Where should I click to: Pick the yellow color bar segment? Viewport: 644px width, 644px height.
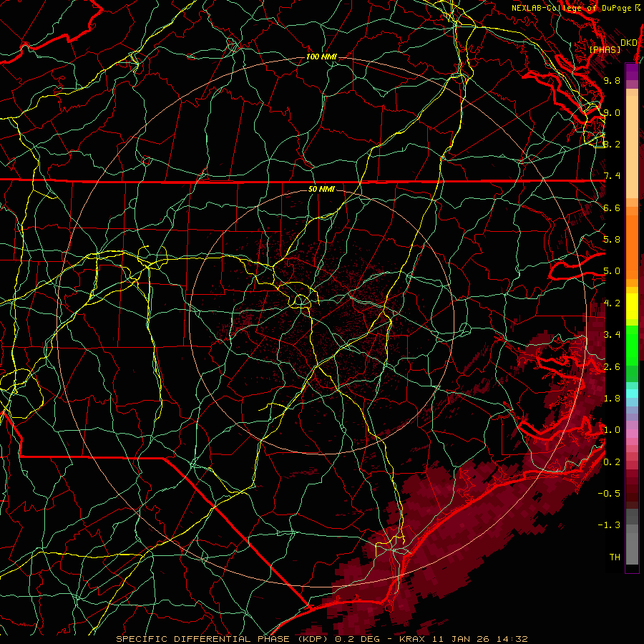(x=632, y=306)
